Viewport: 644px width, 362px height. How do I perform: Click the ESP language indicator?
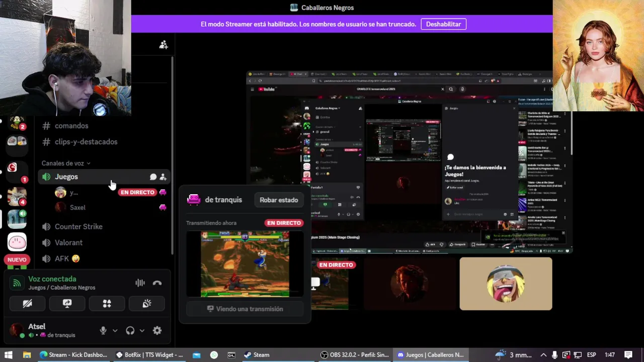point(592,354)
